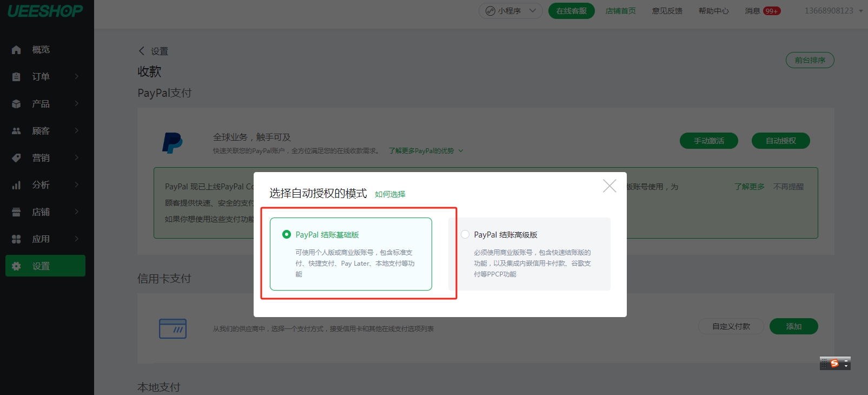
Task: Click 不再提醒 in the PayPal notice
Action: (x=789, y=187)
